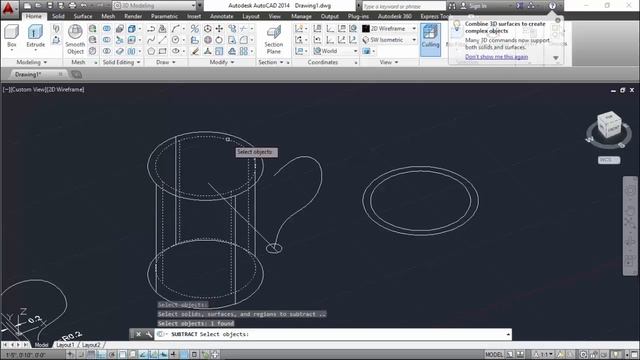This screenshot has height=360, width=640.
Task: Select the Move modify tool
Action: pyautogui.click(x=219, y=29)
